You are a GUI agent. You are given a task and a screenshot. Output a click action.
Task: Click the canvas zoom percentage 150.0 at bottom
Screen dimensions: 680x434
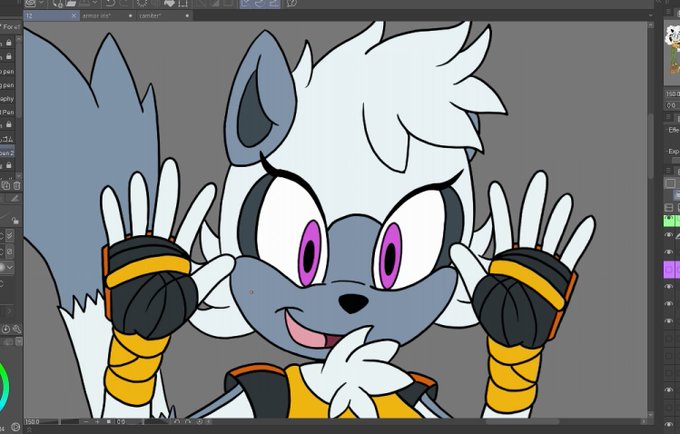(x=33, y=422)
